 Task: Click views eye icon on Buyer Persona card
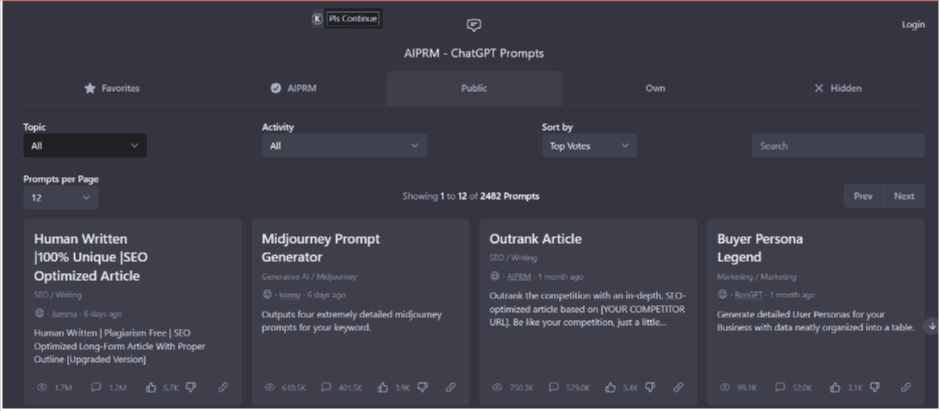(x=725, y=388)
